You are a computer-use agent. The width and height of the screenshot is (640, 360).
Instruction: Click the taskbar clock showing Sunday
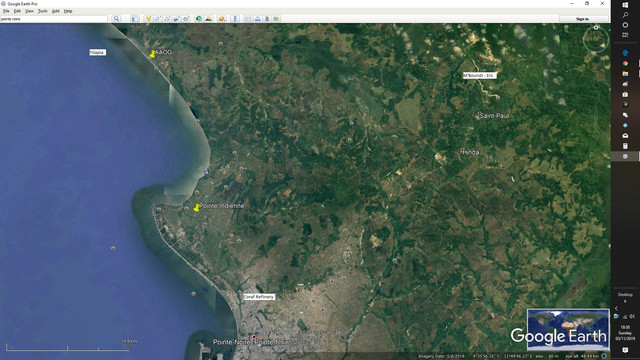(x=625, y=333)
